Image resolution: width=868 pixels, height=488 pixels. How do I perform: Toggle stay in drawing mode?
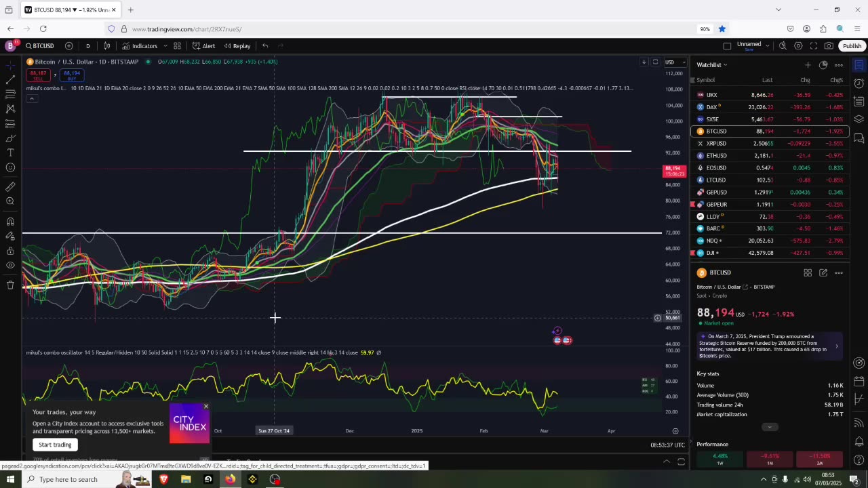(10, 236)
